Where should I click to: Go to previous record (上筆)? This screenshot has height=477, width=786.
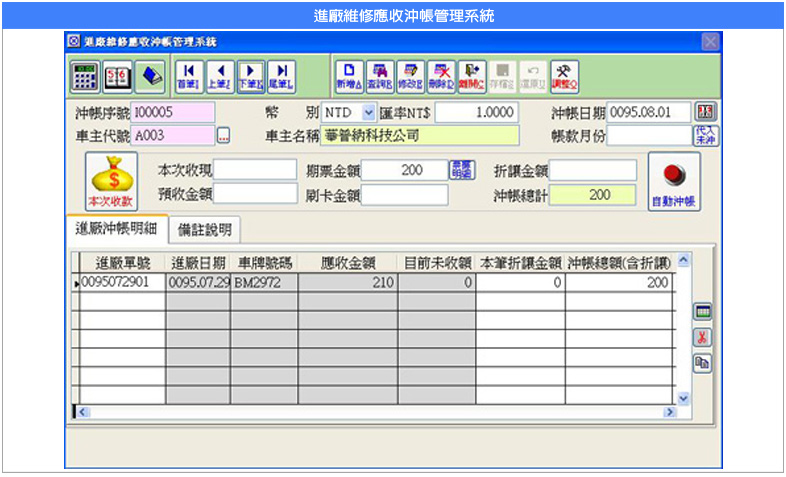[x=220, y=75]
